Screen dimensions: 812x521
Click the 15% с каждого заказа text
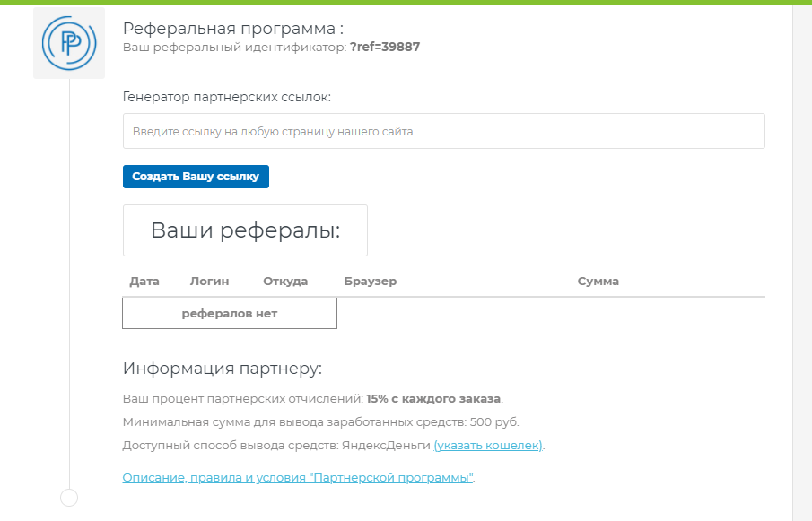433,399
